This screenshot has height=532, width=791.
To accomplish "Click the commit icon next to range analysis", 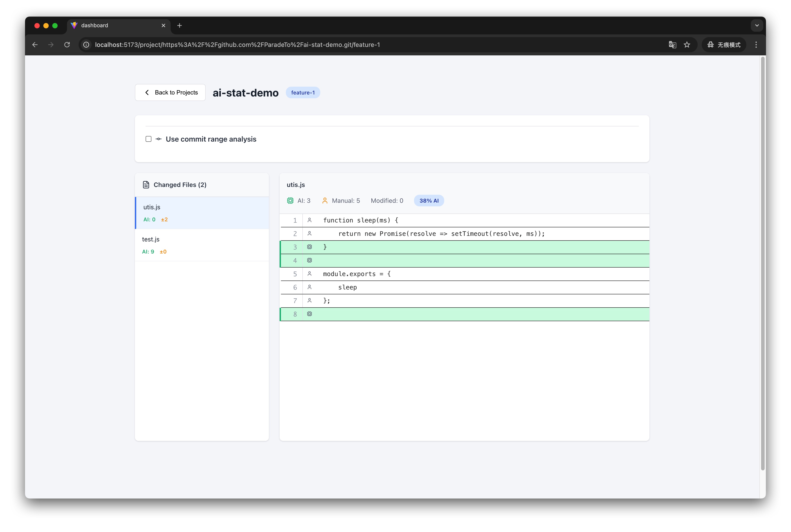I will point(158,139).
